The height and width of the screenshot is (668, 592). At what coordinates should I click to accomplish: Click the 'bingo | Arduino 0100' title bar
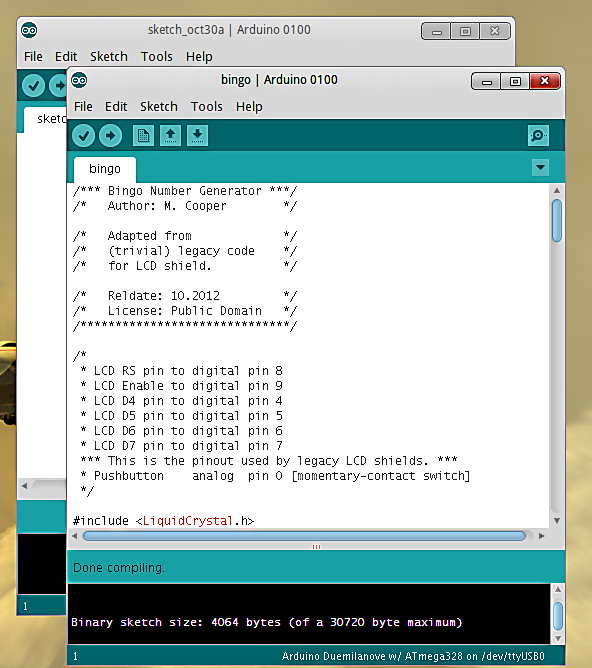279,80
